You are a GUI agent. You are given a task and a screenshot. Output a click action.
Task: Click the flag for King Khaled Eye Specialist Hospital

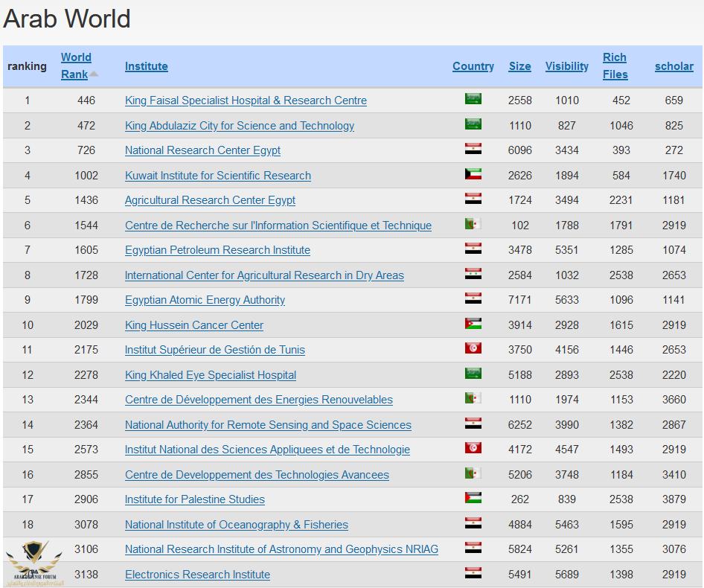[x=473, y=373]
